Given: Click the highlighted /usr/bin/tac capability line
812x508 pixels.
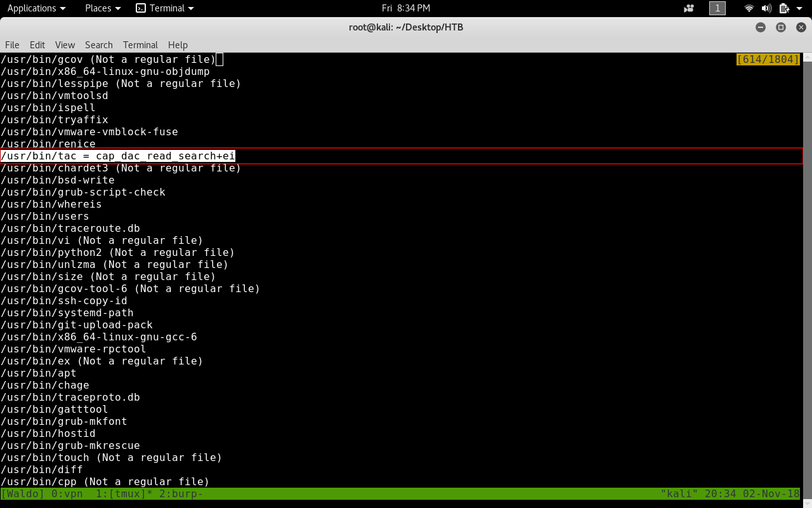Looking at the screenshot, I should pyautogui.click(x=118, y=156).
